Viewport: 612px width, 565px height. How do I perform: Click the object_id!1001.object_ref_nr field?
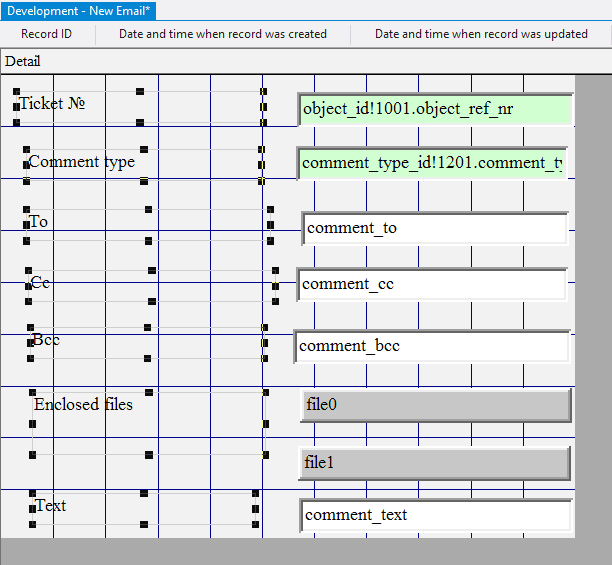(x=435, y=108)
